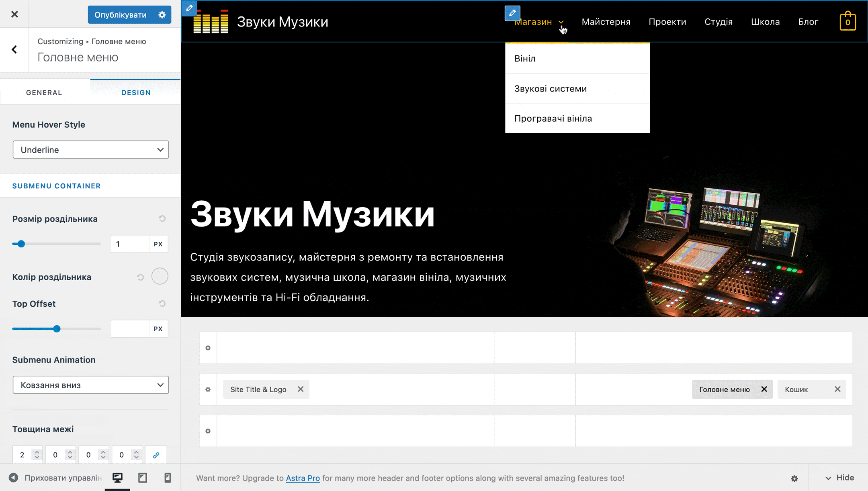The width and height of the screenshot is (868, 491).
Task: Open the Проекти menu item
Action: pyautogui.click(x=667, y=22)
